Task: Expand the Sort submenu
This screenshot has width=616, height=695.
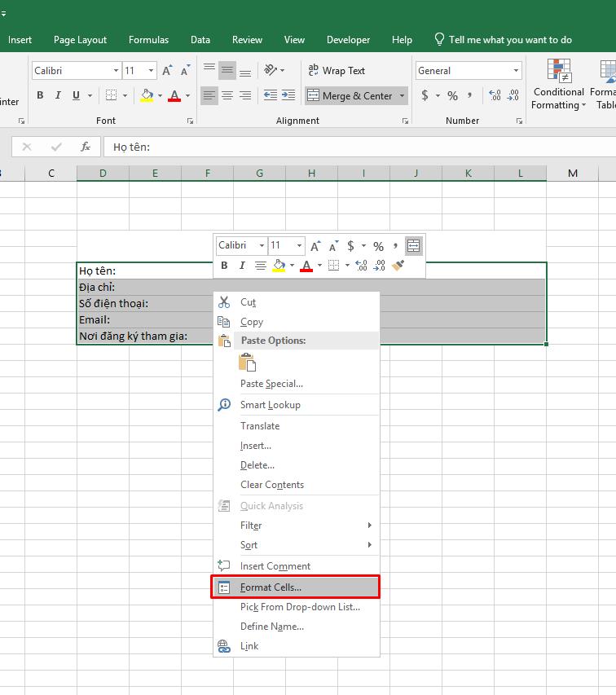Action: [x=297, y=545]
